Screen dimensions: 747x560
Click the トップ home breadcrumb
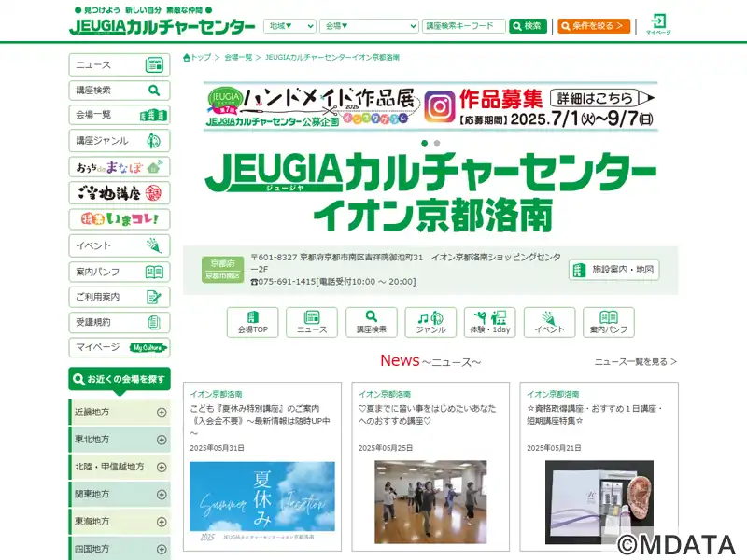(197, 58)
